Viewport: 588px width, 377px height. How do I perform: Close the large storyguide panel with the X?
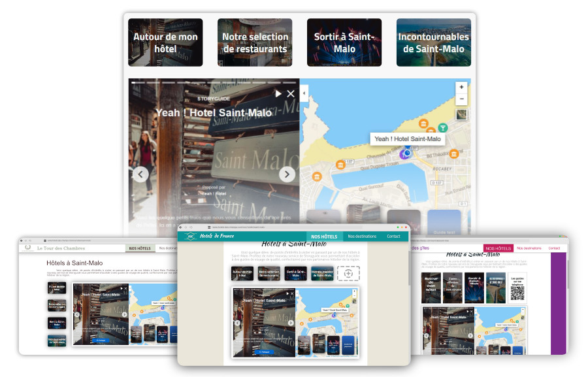click(x=291, y=94)
